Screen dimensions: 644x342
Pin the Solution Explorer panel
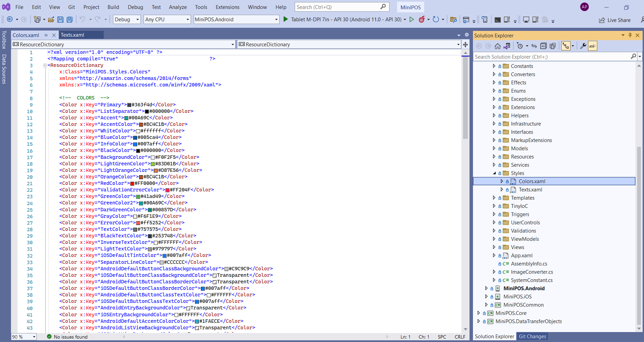tap(630, 35)
